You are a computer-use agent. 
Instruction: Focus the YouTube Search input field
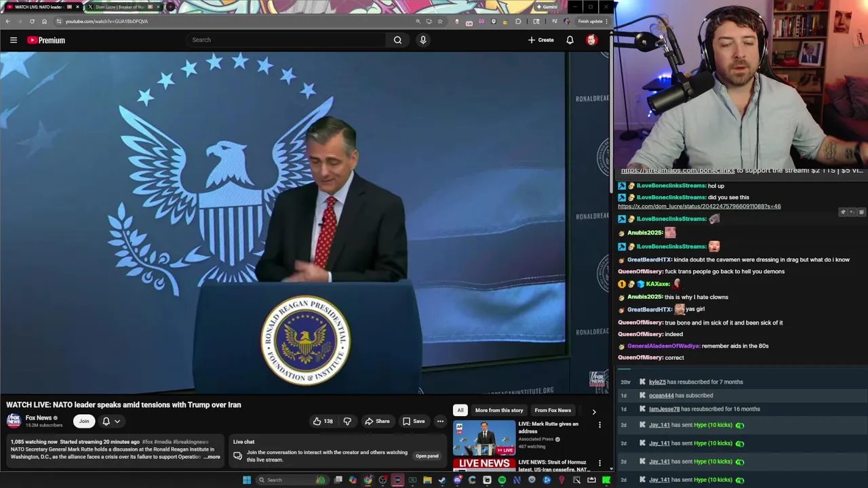coord(287,40)
